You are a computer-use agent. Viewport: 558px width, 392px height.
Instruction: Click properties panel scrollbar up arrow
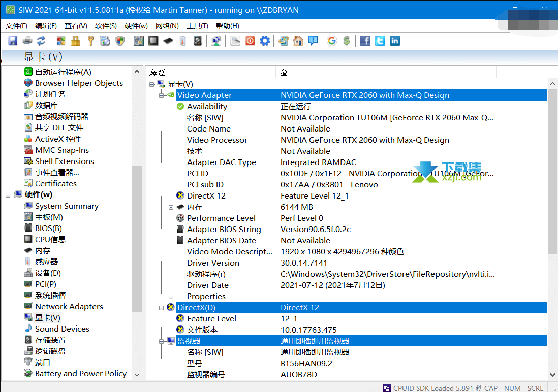point(552,84)
